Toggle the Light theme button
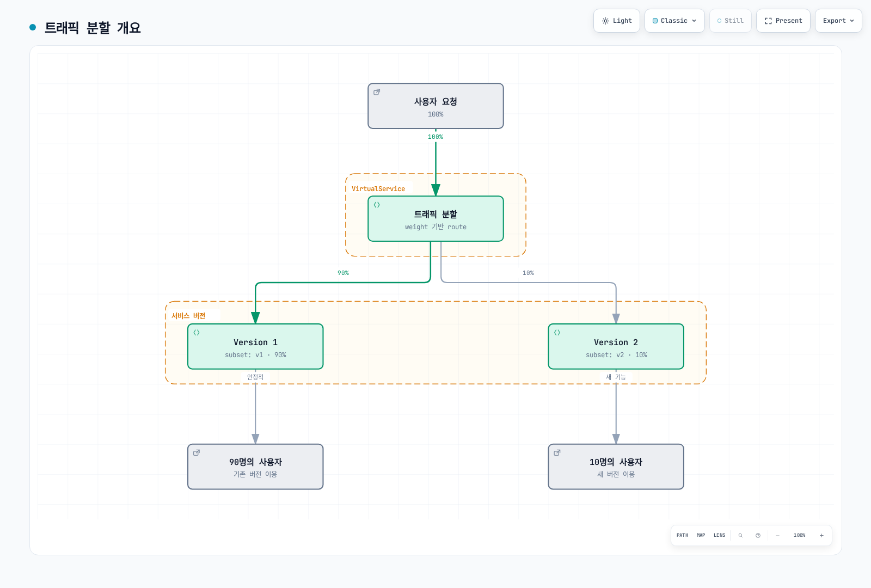This screenshot has width=871, height=588. tap(617, 21)
